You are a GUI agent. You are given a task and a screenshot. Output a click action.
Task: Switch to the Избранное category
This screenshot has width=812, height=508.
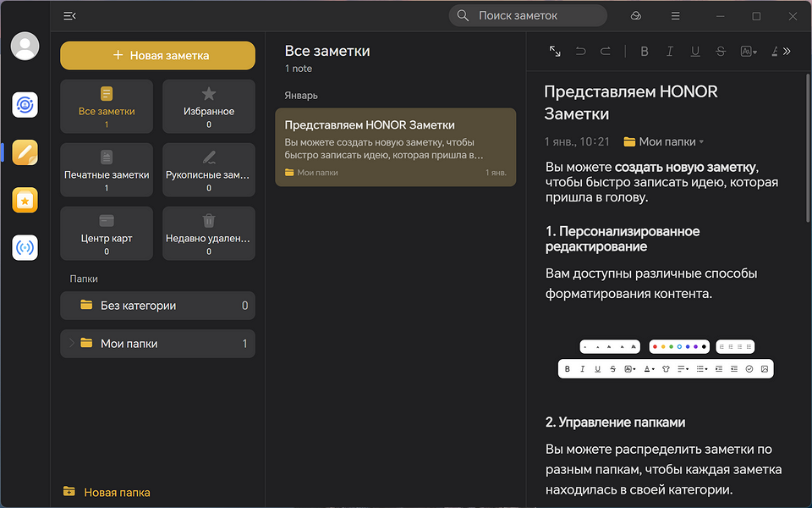click(209, 107)
